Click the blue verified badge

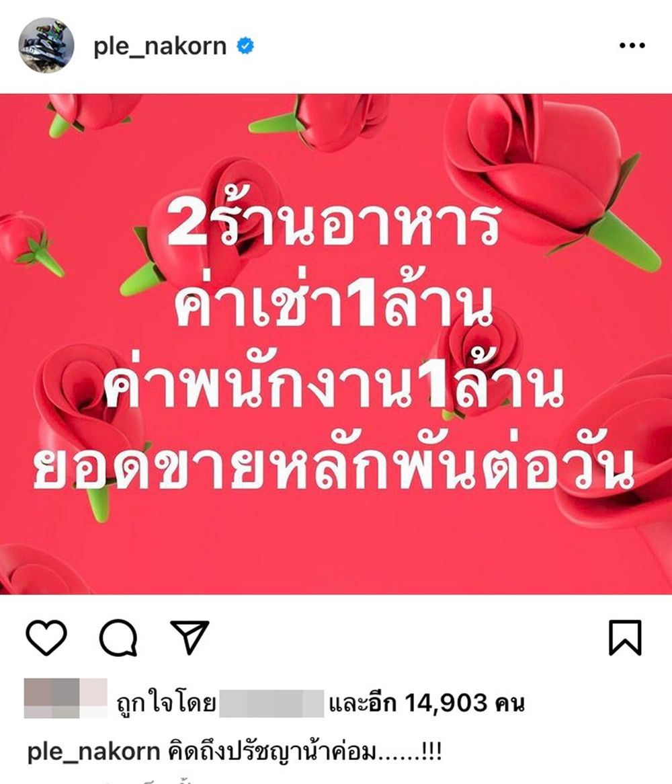pyautogui.click(x=245, y=46)
